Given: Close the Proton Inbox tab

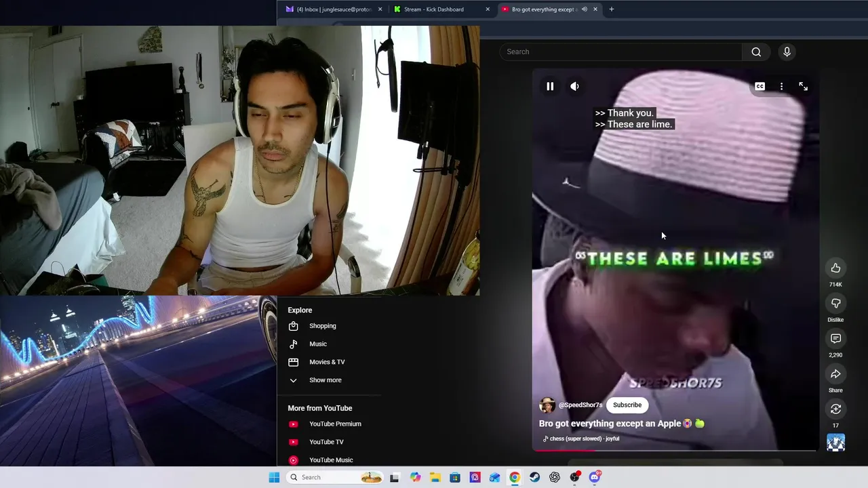Looking at the screenshot, I should click(x=380, y=9).
